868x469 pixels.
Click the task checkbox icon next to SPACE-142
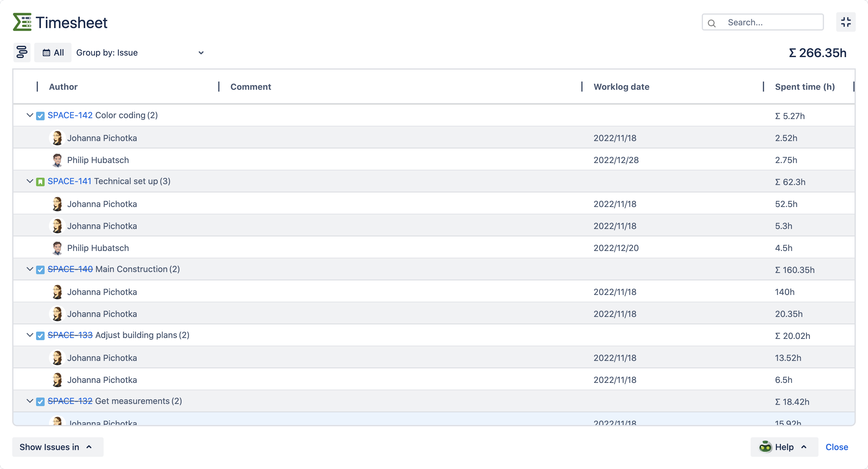[40, 116]
